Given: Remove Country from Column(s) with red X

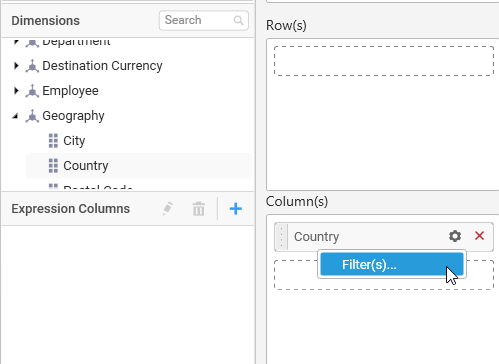Looking at the screenshot, I should (x=479, y=236).
